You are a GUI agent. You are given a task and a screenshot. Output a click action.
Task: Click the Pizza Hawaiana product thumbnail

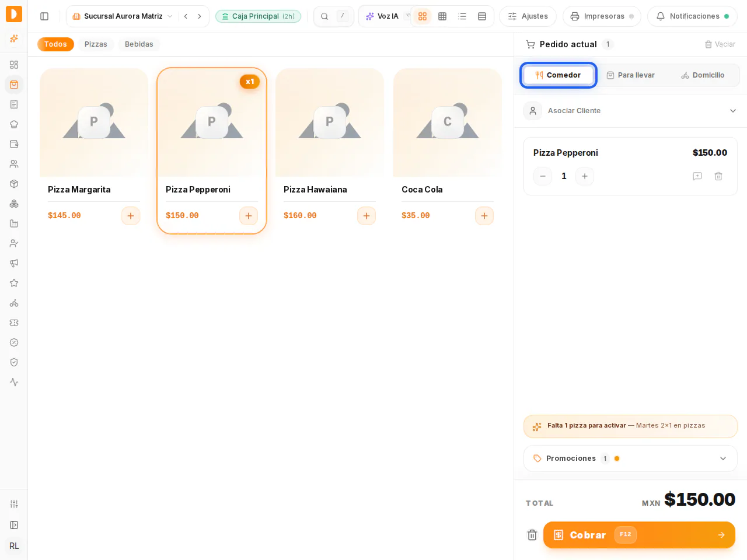point(330,123)
